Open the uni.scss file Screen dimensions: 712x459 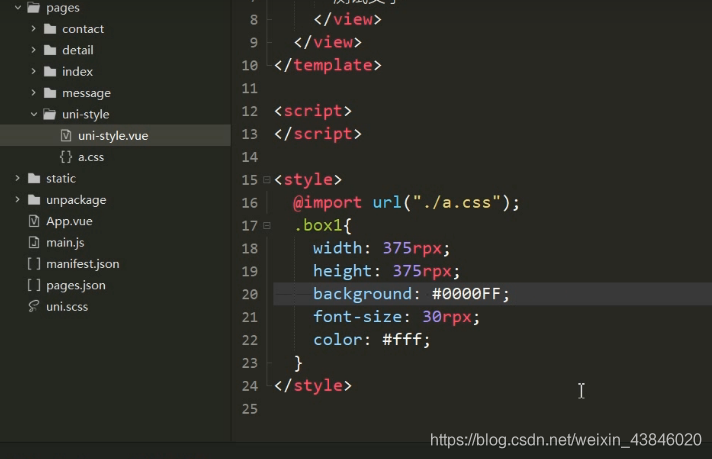(x=67, y=306)
